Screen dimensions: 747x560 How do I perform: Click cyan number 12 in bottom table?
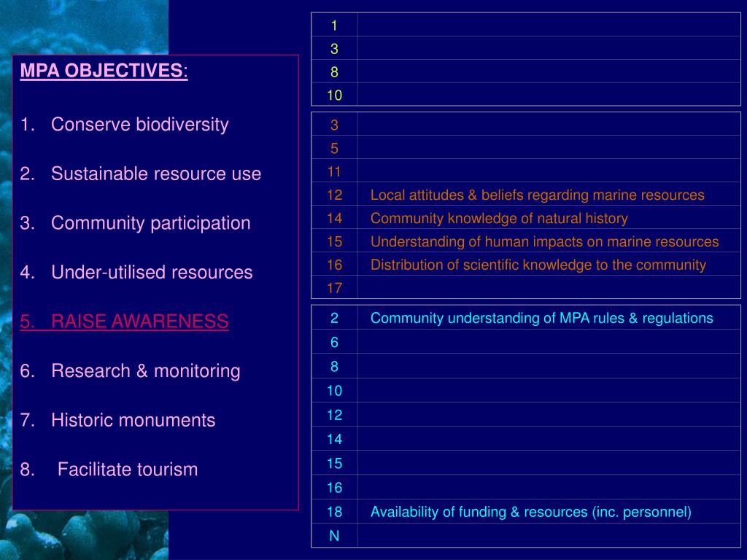click(x=334, y=415)
